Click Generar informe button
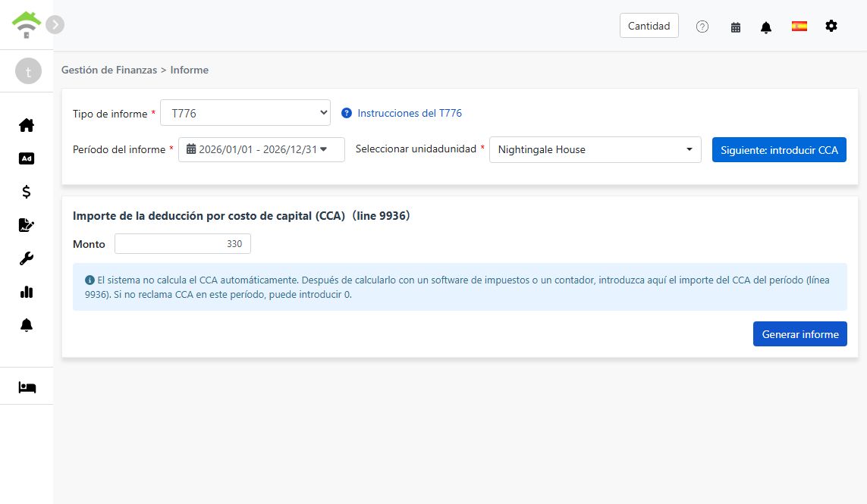The image size is (867, 504). click(800, 334)
